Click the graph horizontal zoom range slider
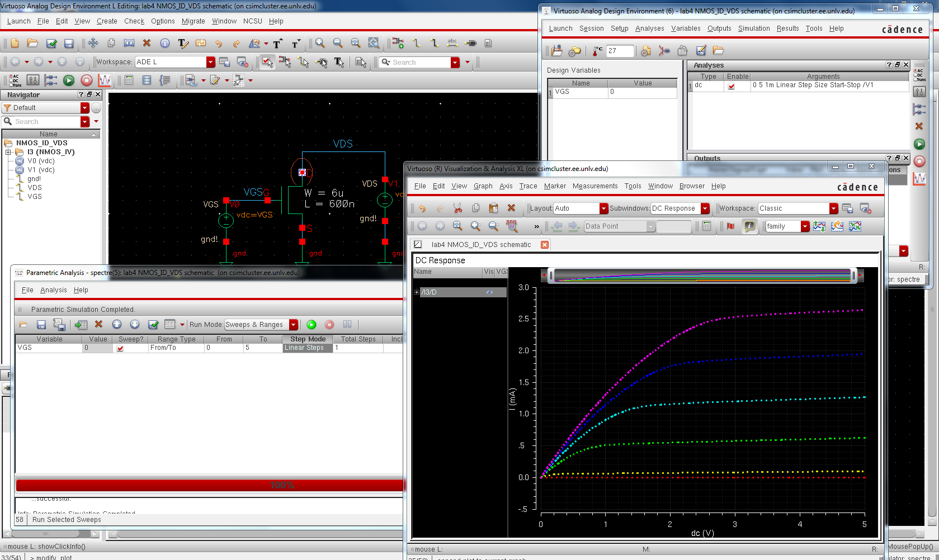 point(702,275)
